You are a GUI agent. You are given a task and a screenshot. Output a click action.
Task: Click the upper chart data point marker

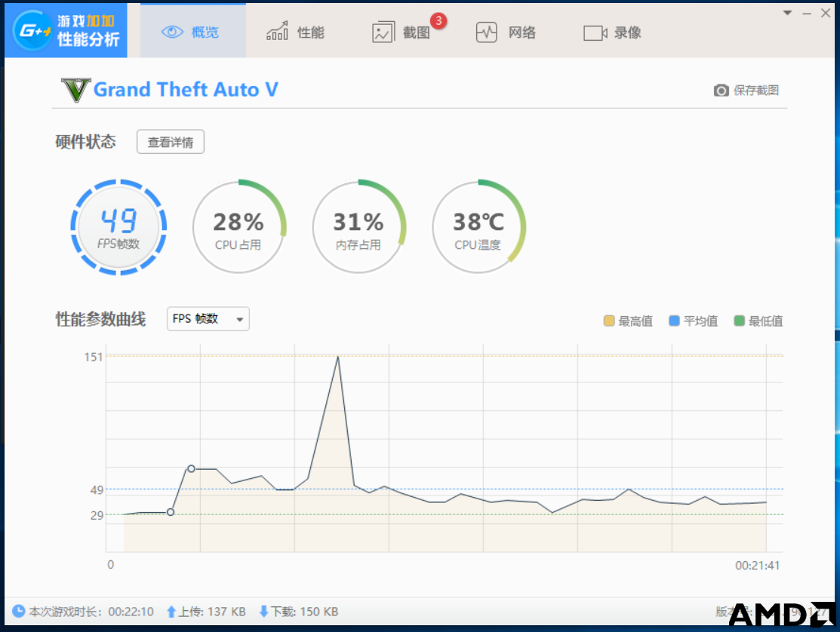[191, 469]
